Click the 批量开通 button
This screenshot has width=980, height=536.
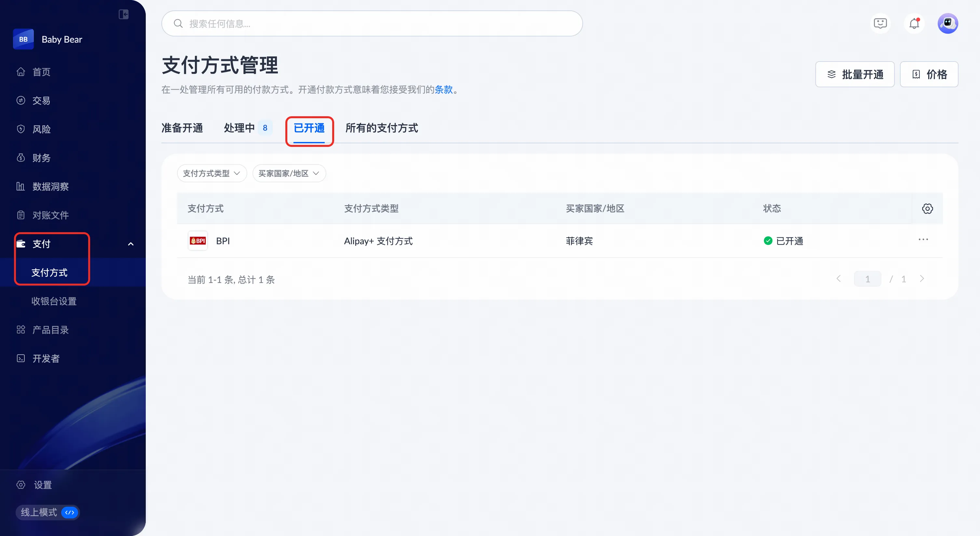[x=854, y=74]
